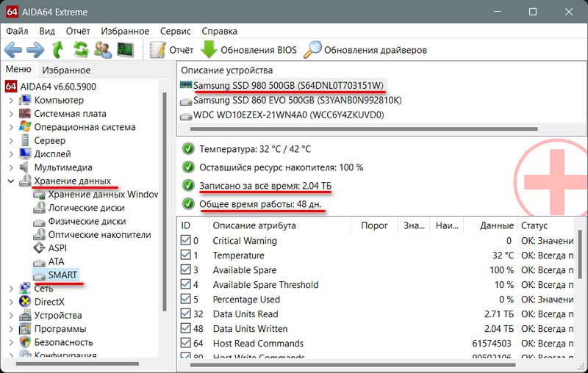Click the Мультимедиа speaker icon

24,167
